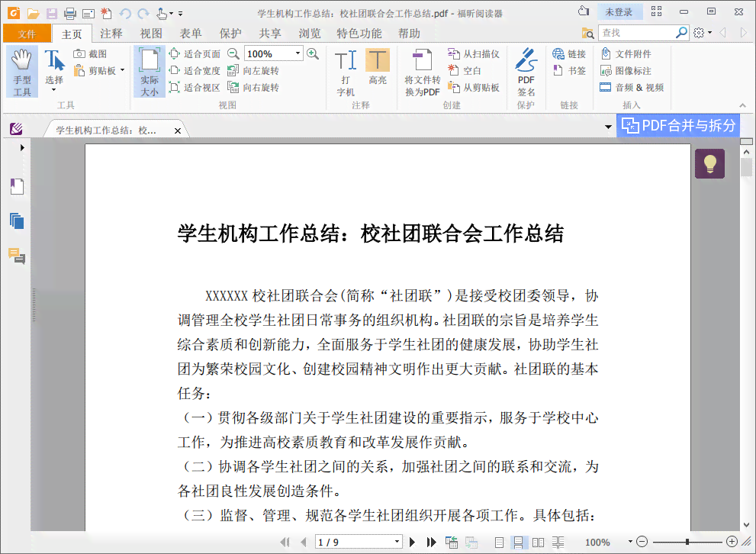Click the status bar zoom out minus

(642, 542)
